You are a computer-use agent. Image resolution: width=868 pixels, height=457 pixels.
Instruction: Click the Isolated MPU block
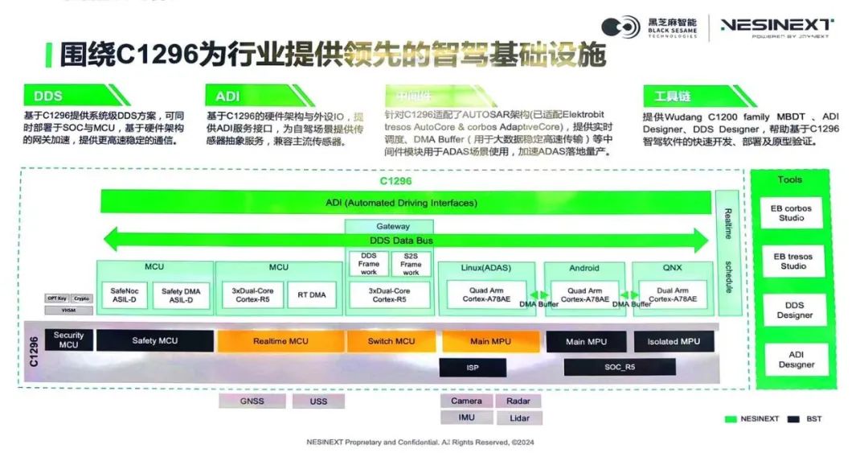674,342
